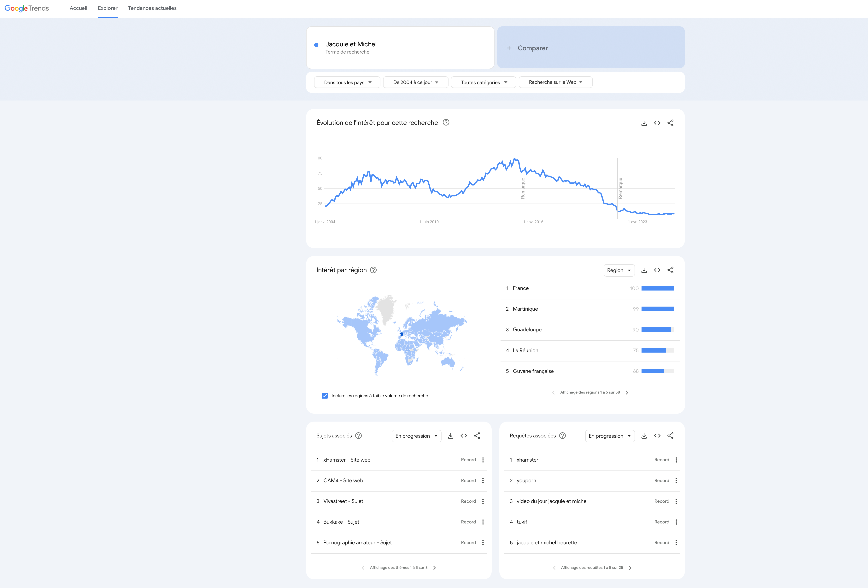868x588 pixels.
Task: Open help icon beside Sujets associés
Action: 359,436
